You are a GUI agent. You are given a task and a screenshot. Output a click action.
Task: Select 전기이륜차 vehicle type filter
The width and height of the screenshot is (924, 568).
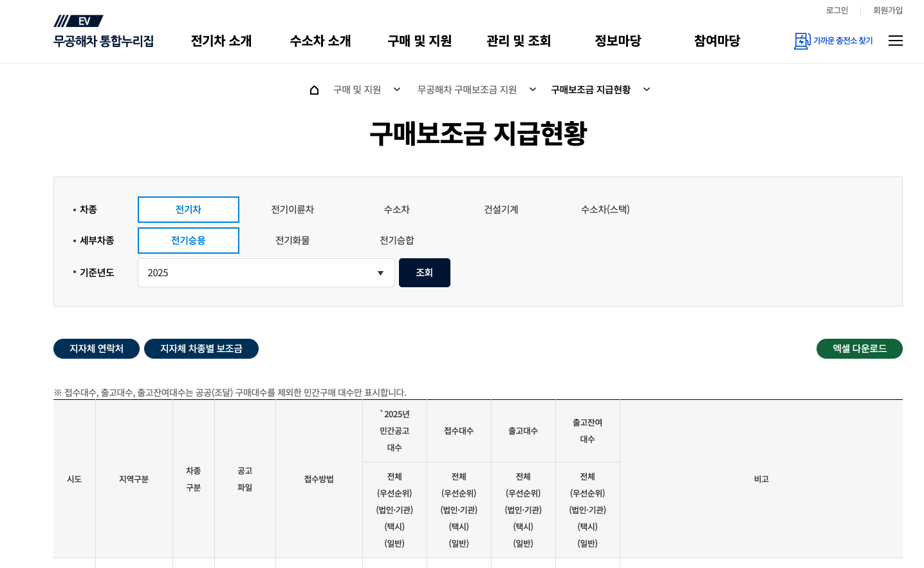[292, 209]
